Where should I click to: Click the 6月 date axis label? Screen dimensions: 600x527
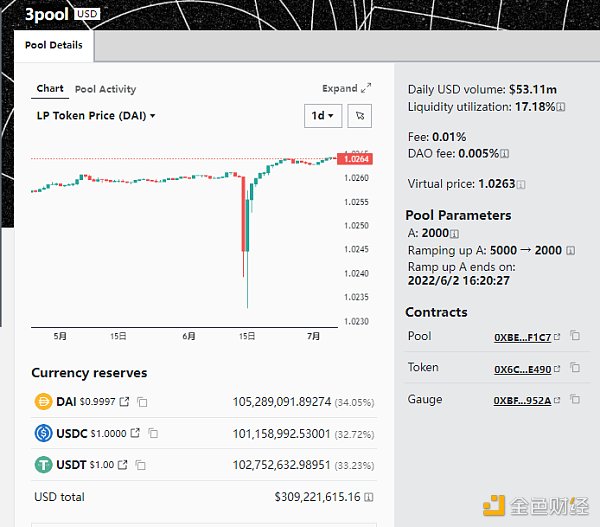tap(189, 336)
